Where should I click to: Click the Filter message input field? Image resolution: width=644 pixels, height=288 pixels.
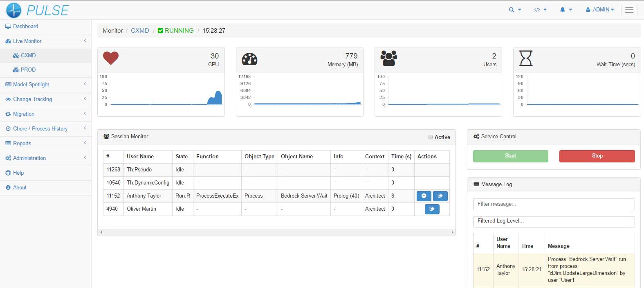click(554, 204)
